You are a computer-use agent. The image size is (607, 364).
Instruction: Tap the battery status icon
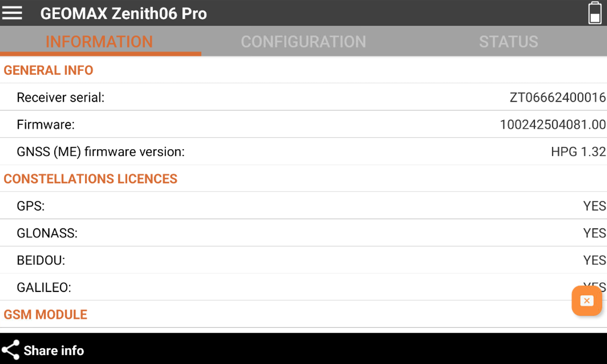click(595, 13)
